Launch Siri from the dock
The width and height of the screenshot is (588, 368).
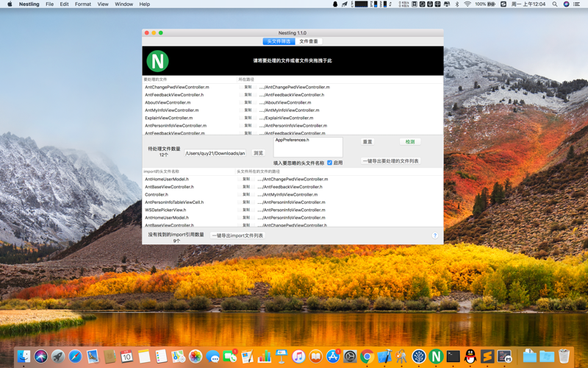41,356
